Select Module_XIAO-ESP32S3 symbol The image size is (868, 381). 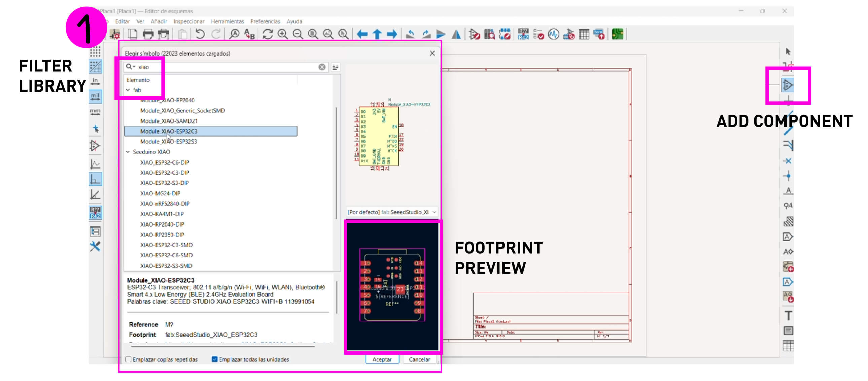169,141
